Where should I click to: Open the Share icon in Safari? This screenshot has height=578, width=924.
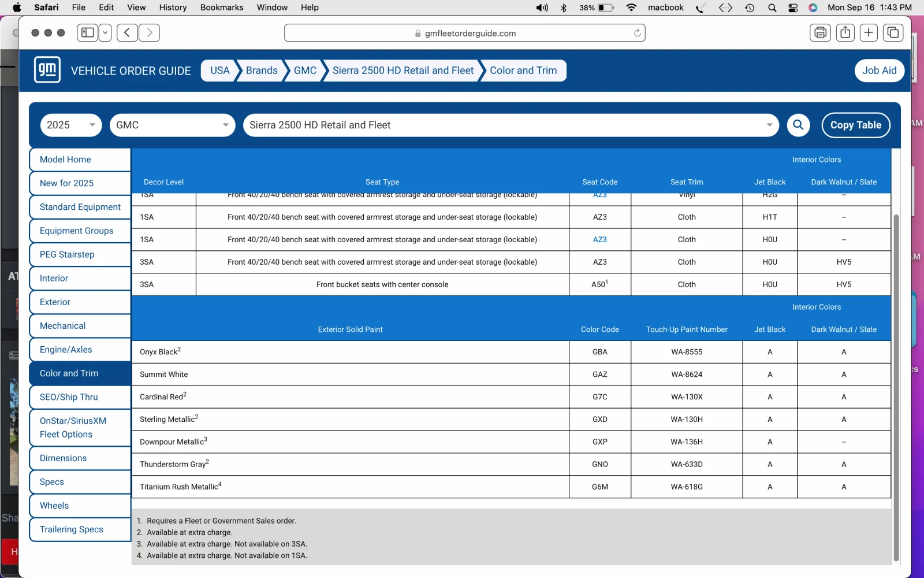845,33
